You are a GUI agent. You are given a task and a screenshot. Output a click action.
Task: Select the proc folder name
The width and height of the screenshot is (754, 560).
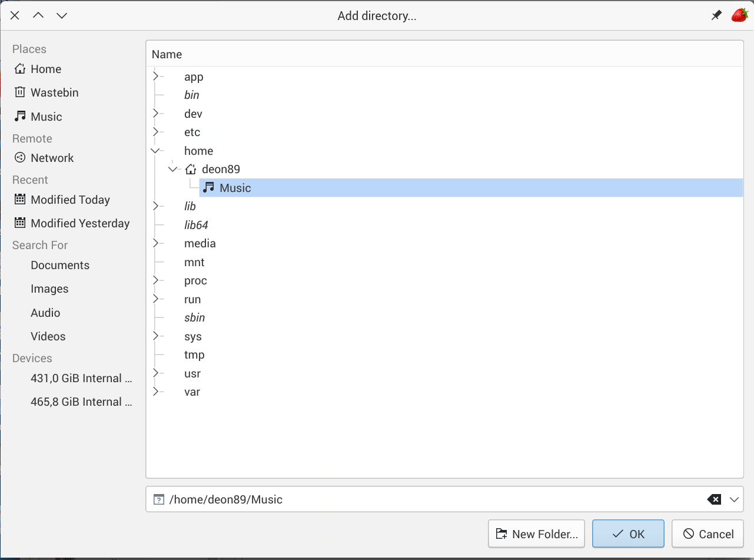pyautogui.click(x=195, y=280)
